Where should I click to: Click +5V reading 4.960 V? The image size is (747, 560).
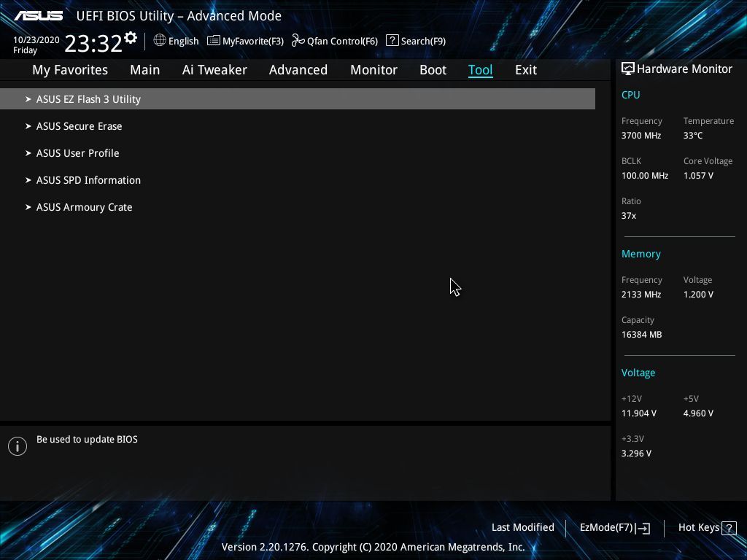click(698, 413)
